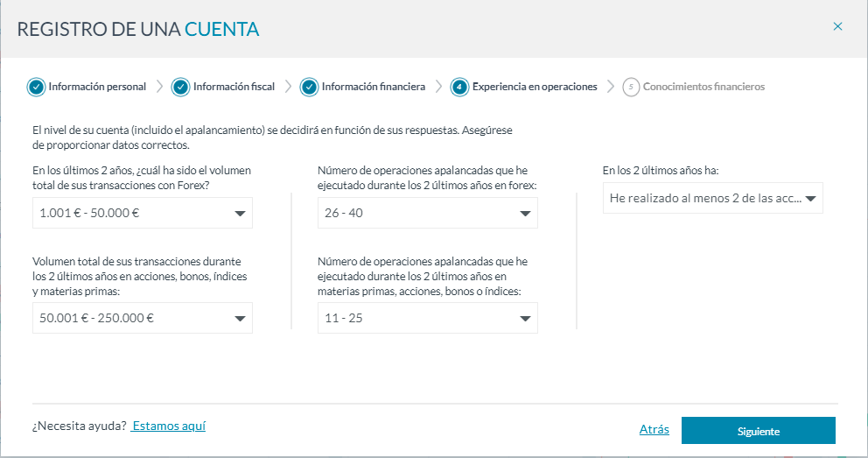This screenshot has width=868, height=458.
Task: Click the REGISTRO DE UNA CUENTA title
Action: pyautogui.click(x=138, y=29)
